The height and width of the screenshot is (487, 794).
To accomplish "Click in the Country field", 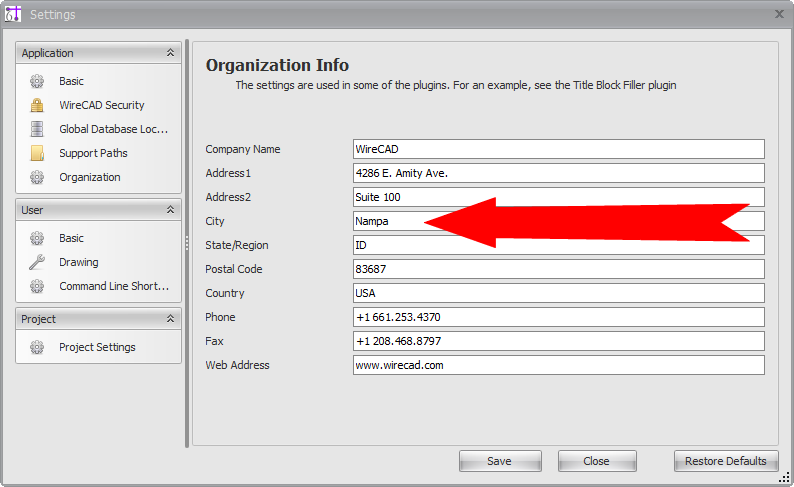I will [x=559, y=293].
